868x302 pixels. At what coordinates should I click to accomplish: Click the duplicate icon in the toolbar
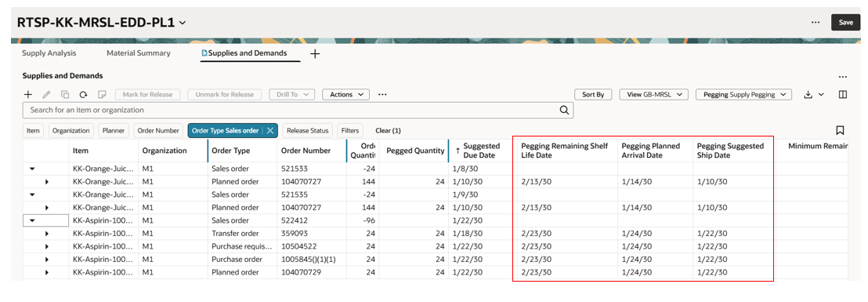tap(65, 94)
